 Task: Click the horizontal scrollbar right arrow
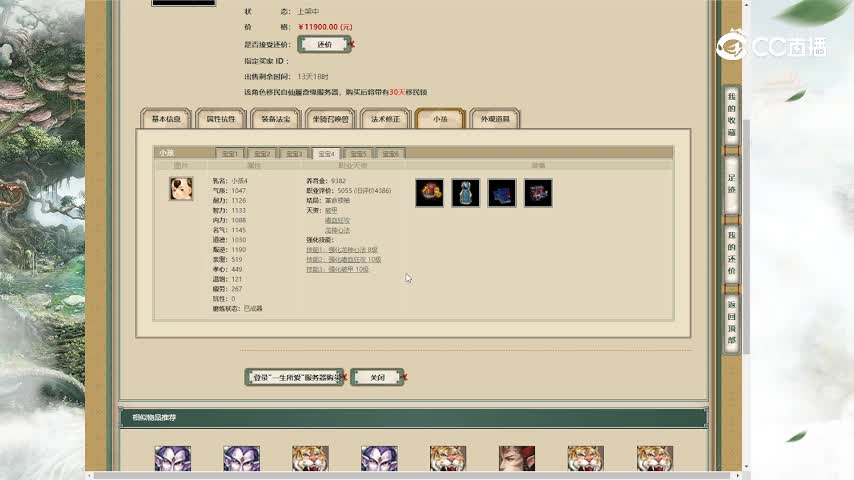click(738, 476)
